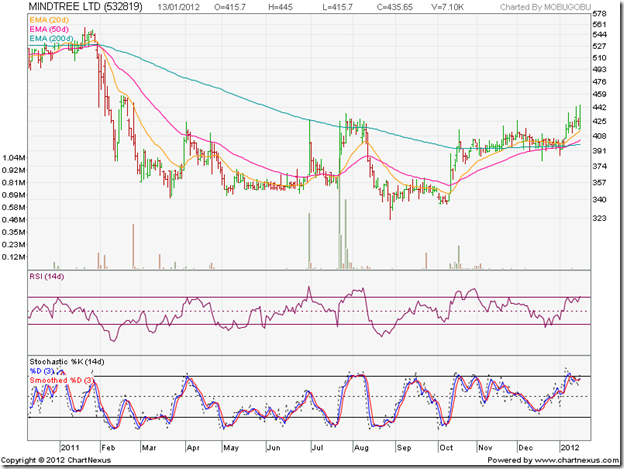Click the MINDTREE LTD (532819) title
This screenshot has width=624, height=469.
[85, 7]
